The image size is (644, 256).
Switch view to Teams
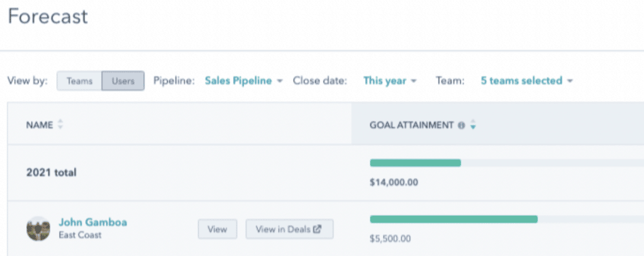point(79,81)
